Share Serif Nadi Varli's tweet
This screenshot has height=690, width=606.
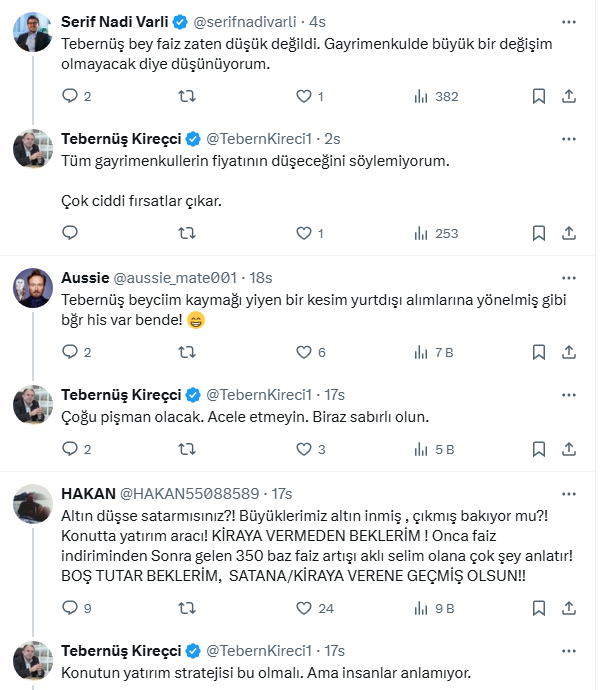569,96
